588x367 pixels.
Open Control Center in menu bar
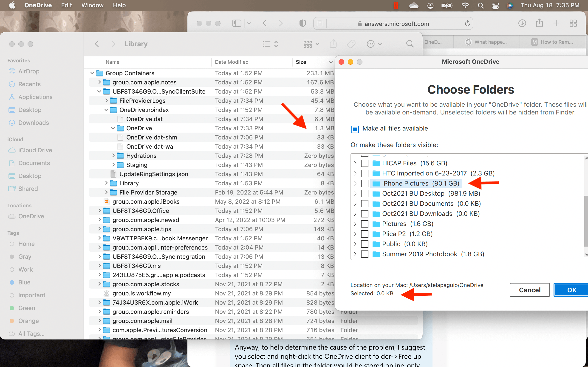coord(495,5)
